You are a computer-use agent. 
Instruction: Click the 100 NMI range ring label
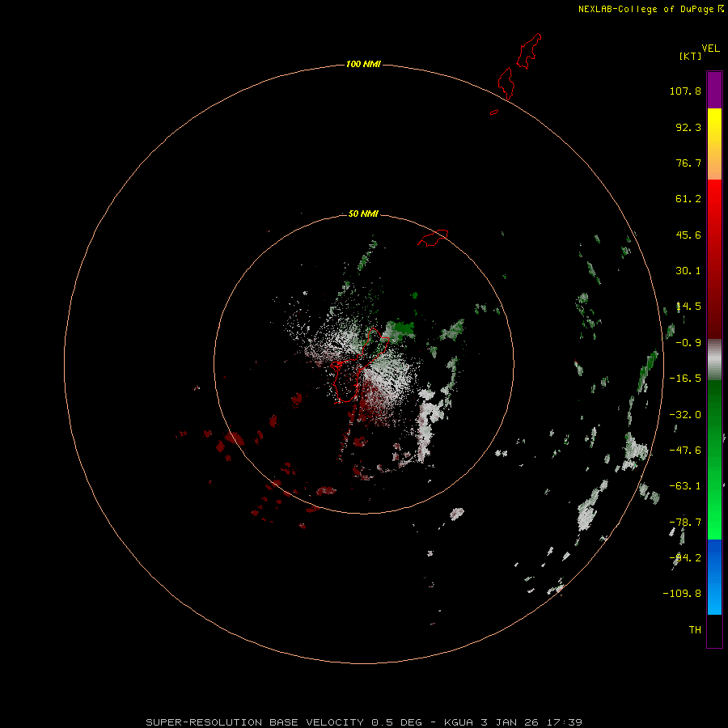point(363,64)
